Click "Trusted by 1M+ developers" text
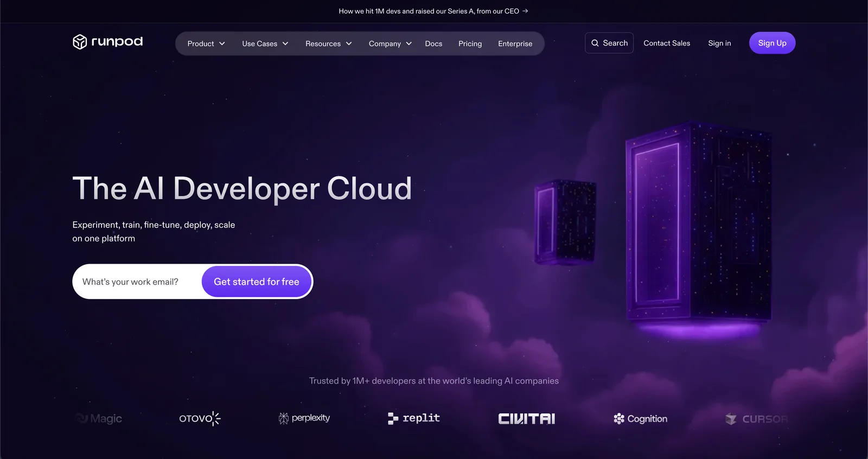The height and width of the screenshot is (459, 868). tap(363, 381)
